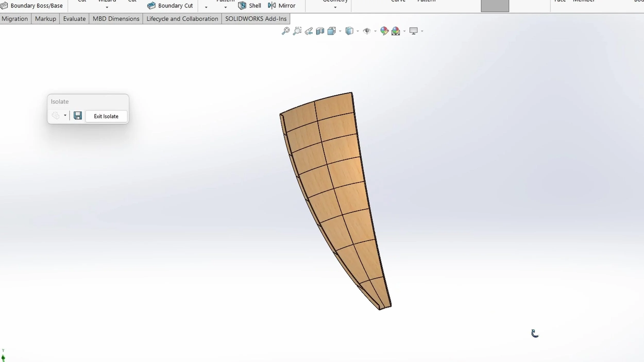
Task: Click the Display Style icon
Action: pos(349,31)
